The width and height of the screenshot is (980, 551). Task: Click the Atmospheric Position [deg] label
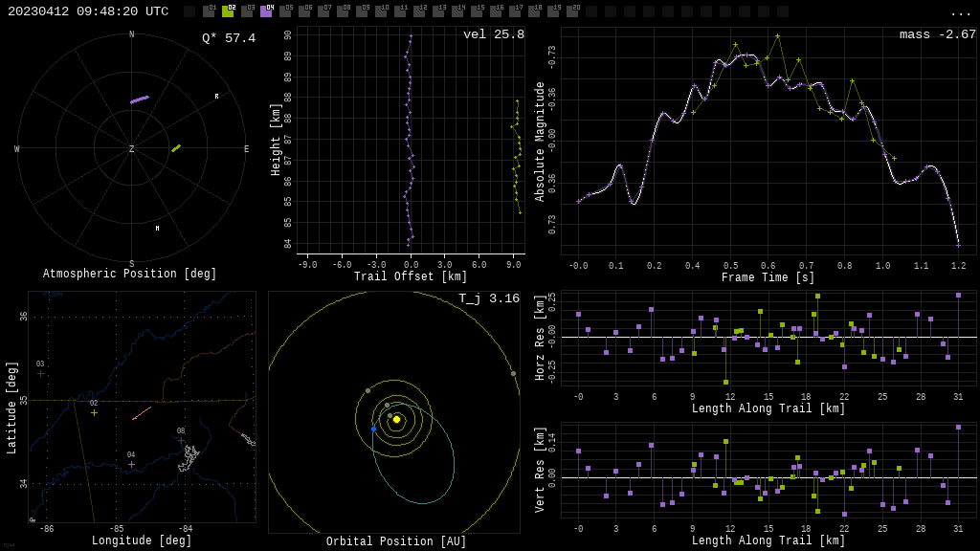pyautogui.click(x=129, y=274)
